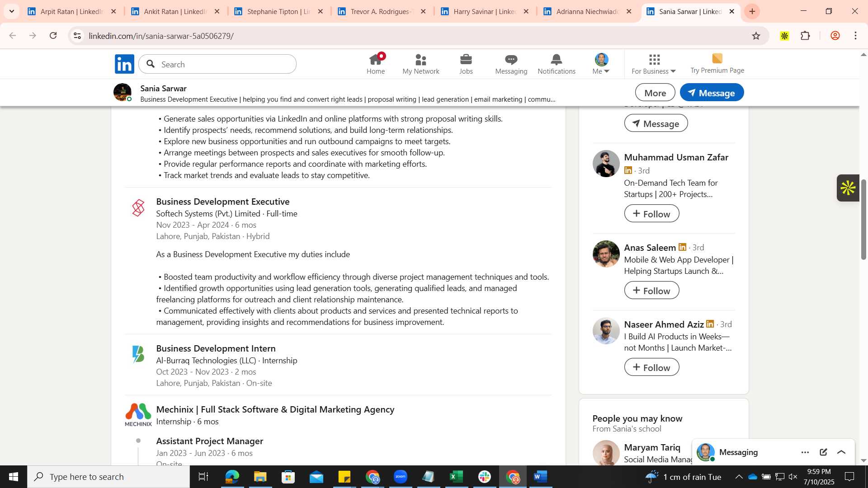Click the More button on the profile bar

655,93
